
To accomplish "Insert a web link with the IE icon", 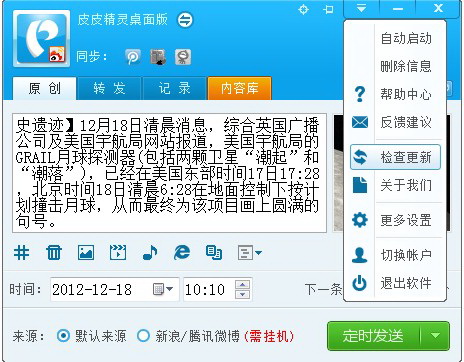I will (182, 252).
